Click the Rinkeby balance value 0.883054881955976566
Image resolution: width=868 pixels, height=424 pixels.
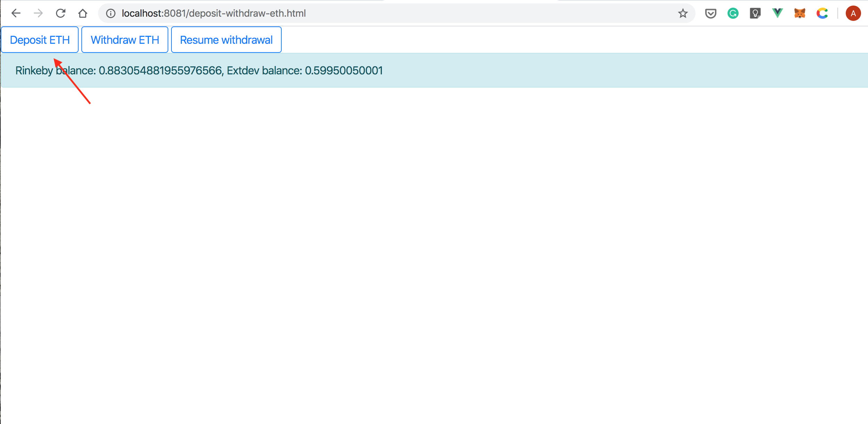(x=160, y=71)
